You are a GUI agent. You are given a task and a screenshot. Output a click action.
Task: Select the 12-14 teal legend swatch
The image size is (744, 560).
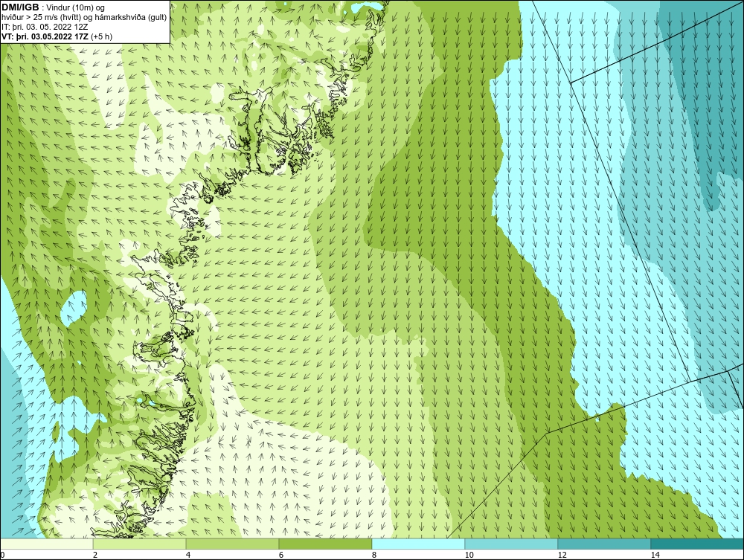pyautogui.click(x=604, y=544)
